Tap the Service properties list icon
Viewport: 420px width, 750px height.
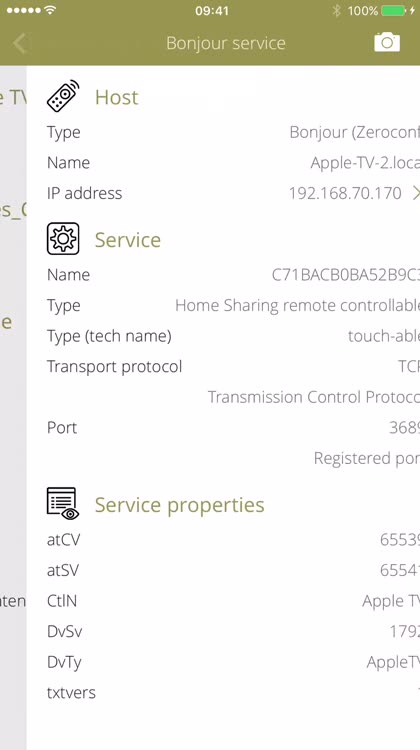click(x=63, y=503)
